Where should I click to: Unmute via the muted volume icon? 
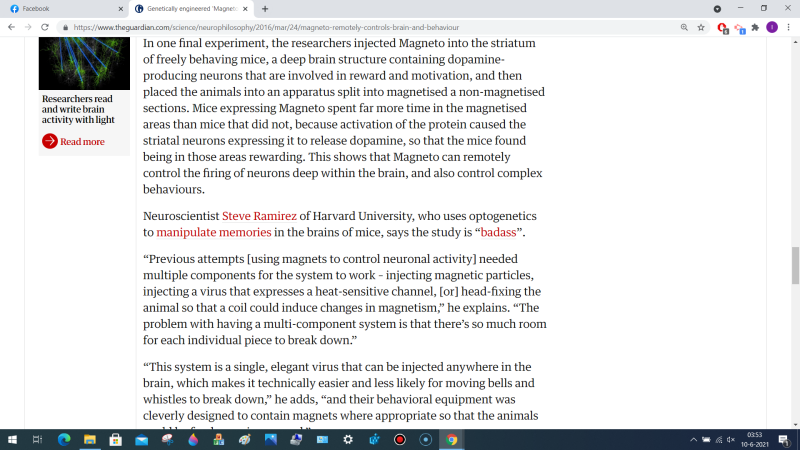tap(731, 440)
